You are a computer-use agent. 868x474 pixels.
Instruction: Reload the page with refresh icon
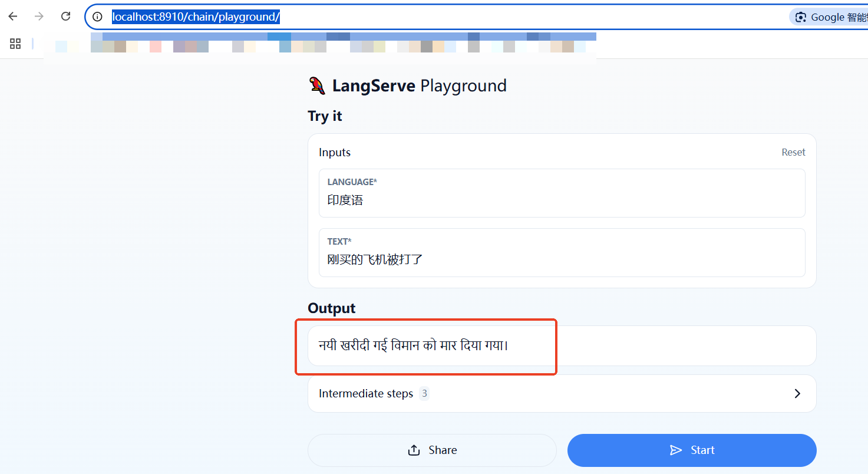[65, 17]
